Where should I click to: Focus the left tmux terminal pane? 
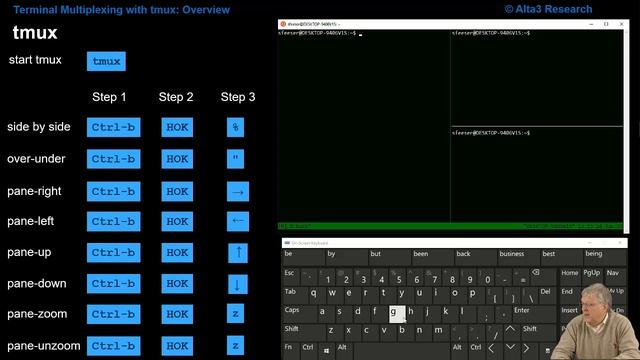(364, 126)
